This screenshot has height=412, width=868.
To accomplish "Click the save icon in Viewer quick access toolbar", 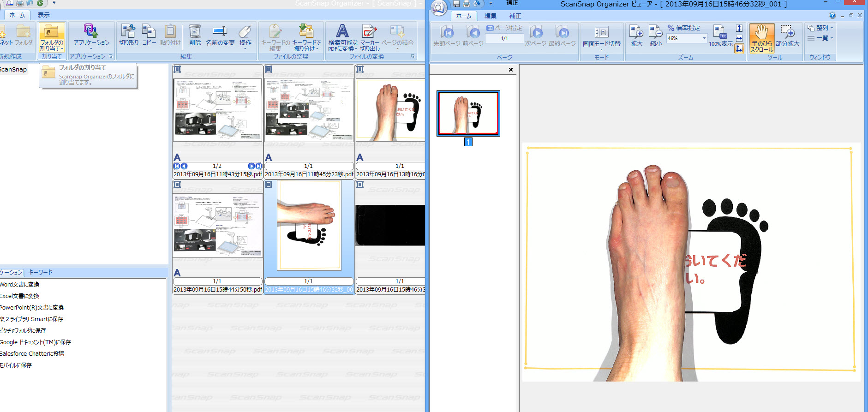I will [x=456, y=4].
